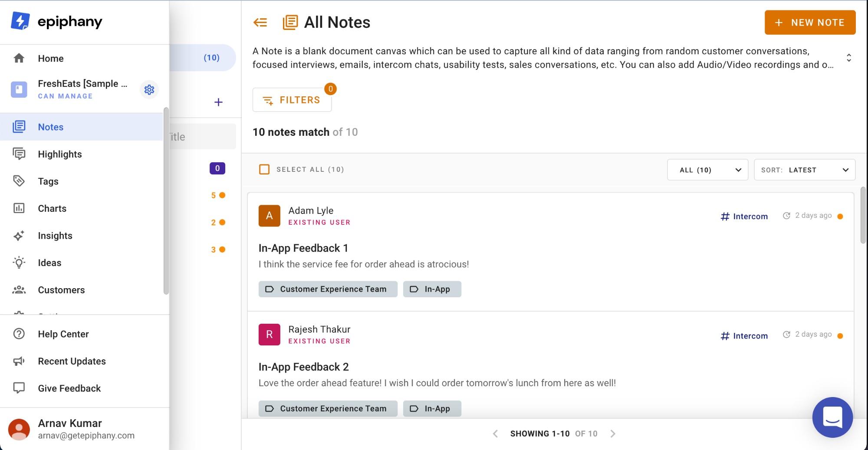The height and width of the screenshot is (450, 868).
Task: Click Intercom source on Rajesh Thakur note
Action: (x=744, y=335)
